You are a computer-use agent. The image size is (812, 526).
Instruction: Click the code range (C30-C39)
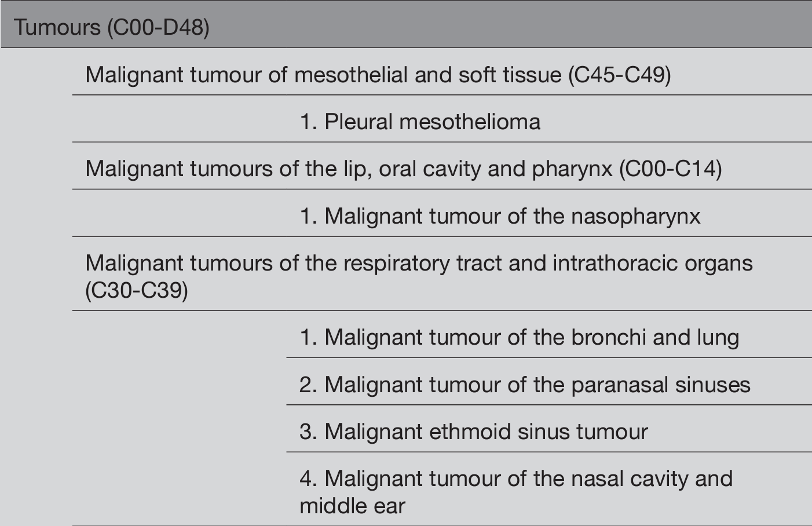pos(137,290)
